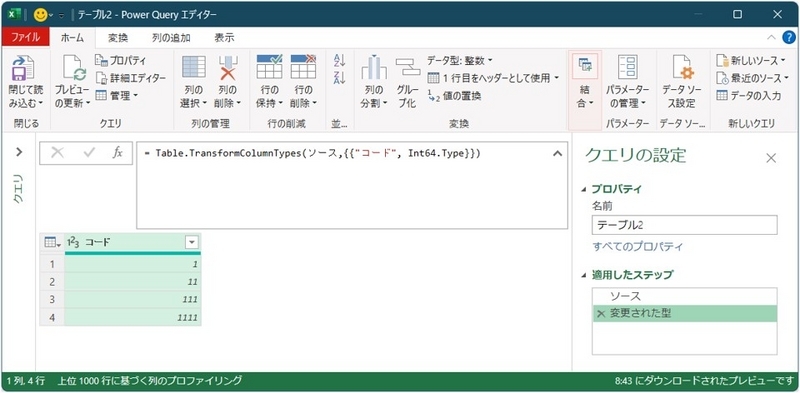Image resolution: width=800 pixels, height=393 pixels.
Task: Open the Manage (管理) dropdown
Action: coord(117,95)
